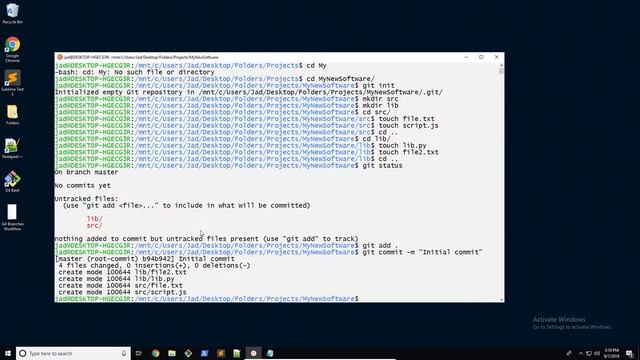Click the 'git init' command text
The height and width of the screenshot is (360, 640).
coord(378,85)
